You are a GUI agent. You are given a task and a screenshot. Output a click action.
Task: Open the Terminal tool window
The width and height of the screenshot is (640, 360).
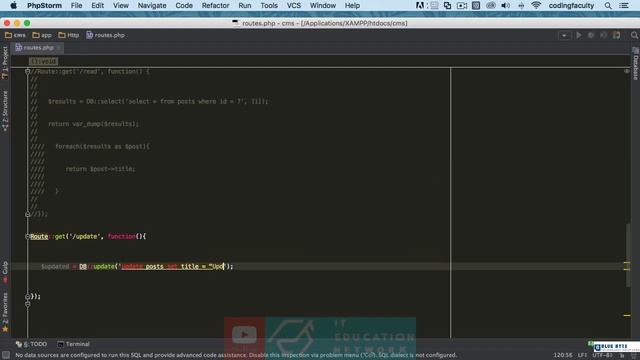click(73, 344)
